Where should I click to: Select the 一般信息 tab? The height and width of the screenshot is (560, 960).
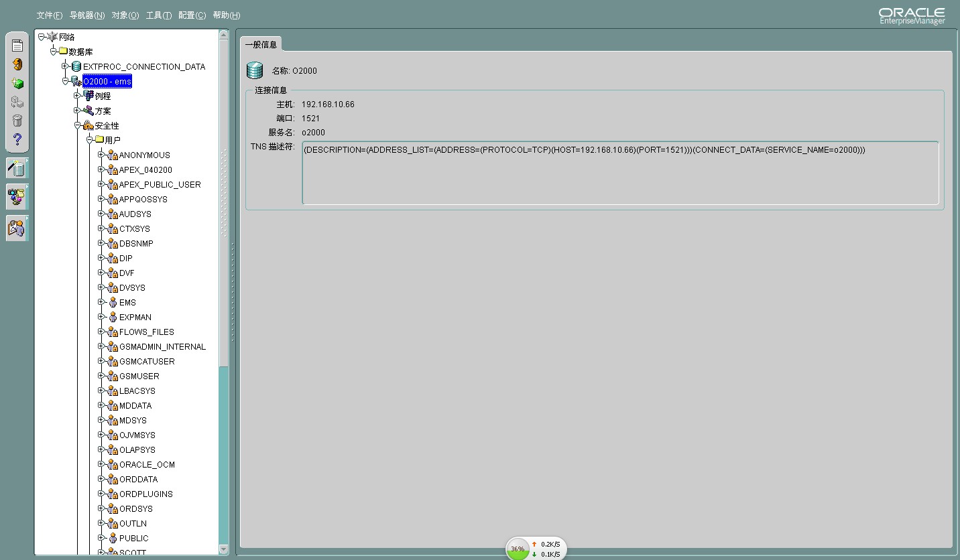click(261, 44)
